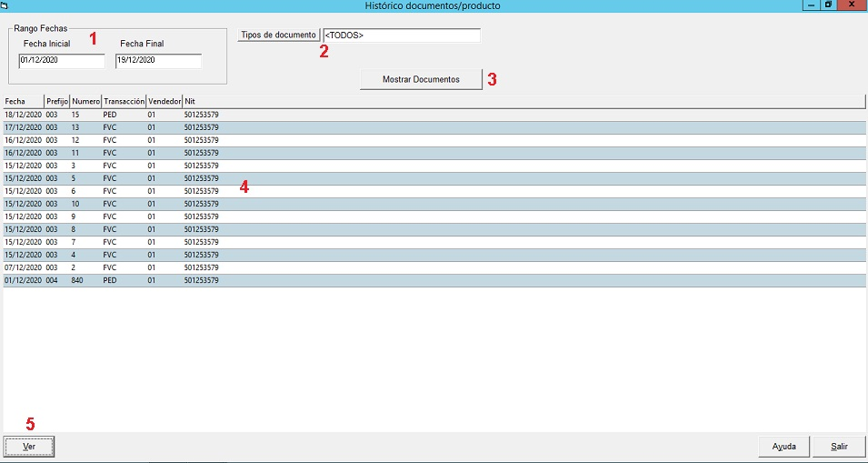Sort by the Fecha column header

click(x=23, y=102)
